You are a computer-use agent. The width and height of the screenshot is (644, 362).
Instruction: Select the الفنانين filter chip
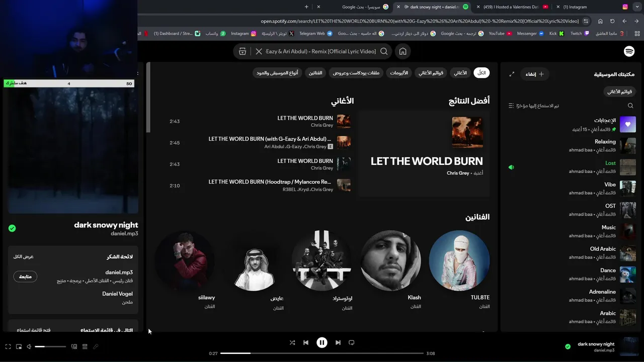[315, 73]
